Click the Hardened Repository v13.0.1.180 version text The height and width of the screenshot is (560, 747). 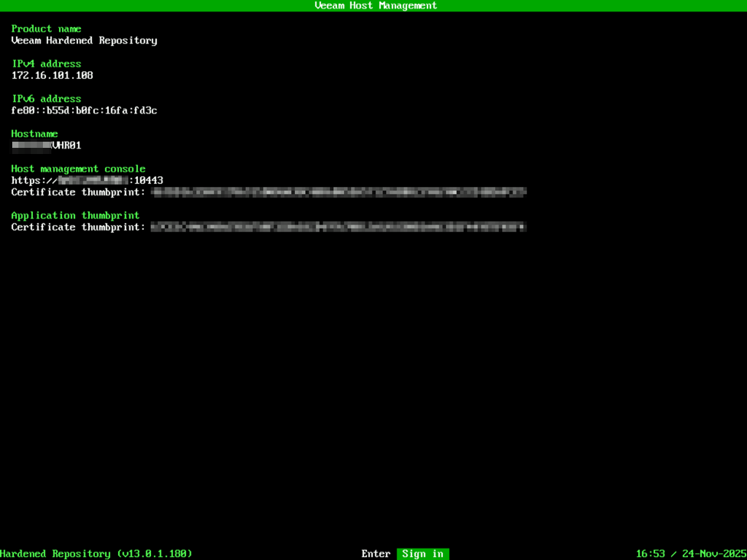click(x=96, y=554)
